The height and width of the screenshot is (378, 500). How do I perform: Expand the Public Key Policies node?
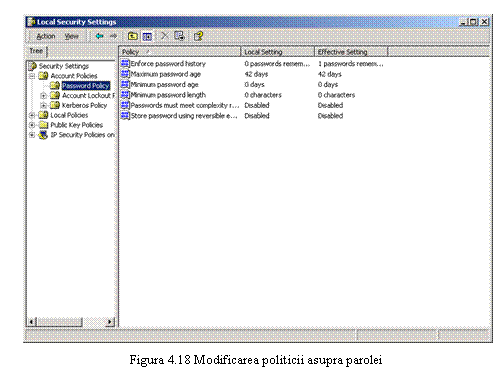[32, 125]
